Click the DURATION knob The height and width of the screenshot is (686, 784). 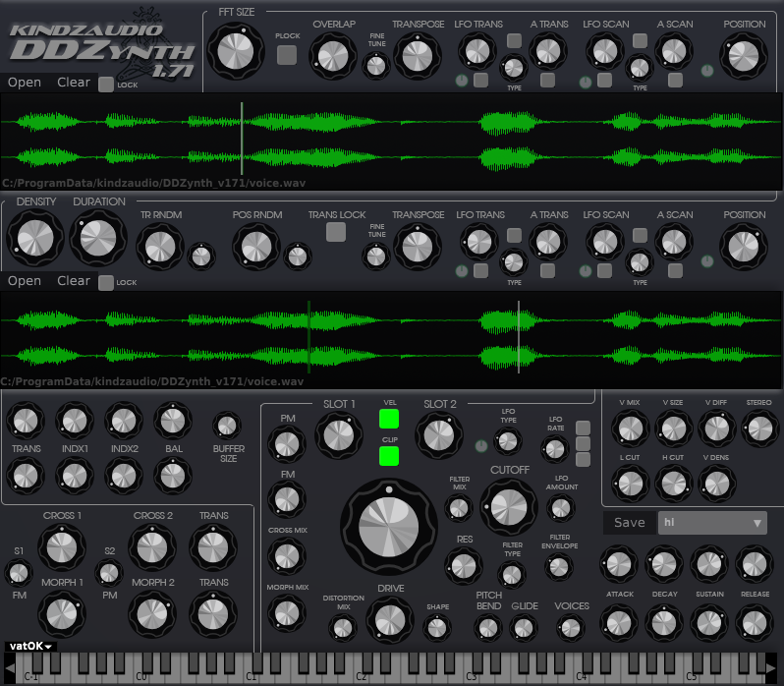(98, 238)
